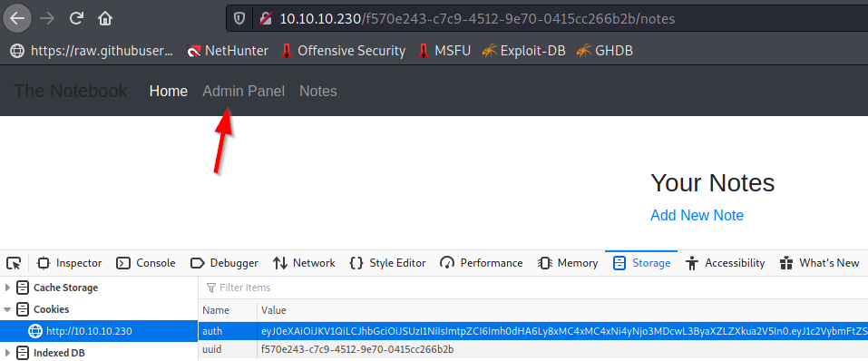Viewport: 868px width, 361px height.
Task: Reload the current page
Action: [76, 18]
